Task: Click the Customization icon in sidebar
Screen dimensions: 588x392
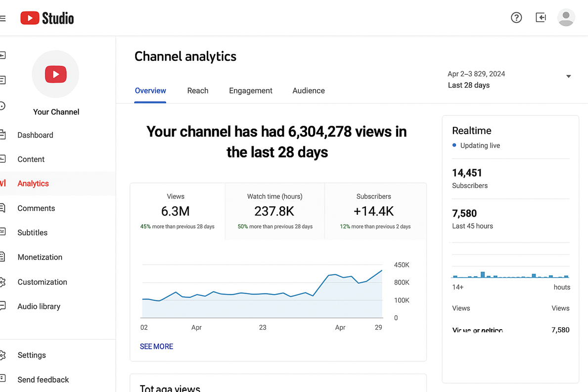Action: (x=3, y=282)
